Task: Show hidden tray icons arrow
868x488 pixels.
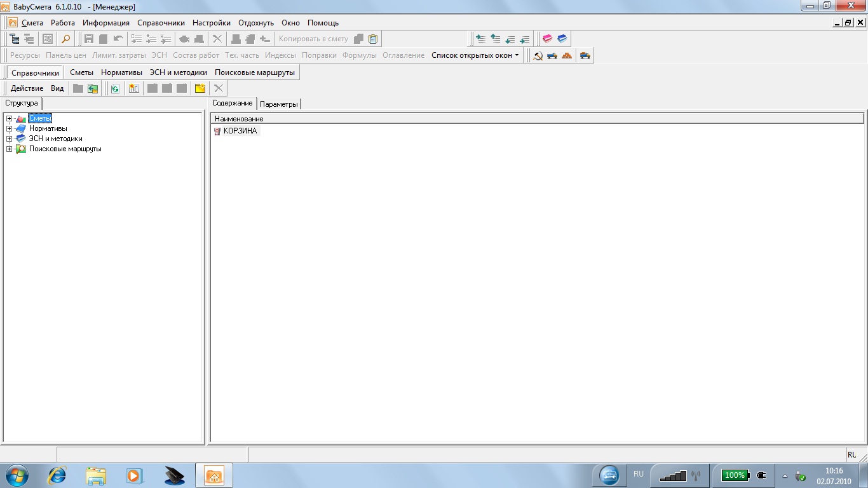Action: pyautogui.click(x=784, y=475)
